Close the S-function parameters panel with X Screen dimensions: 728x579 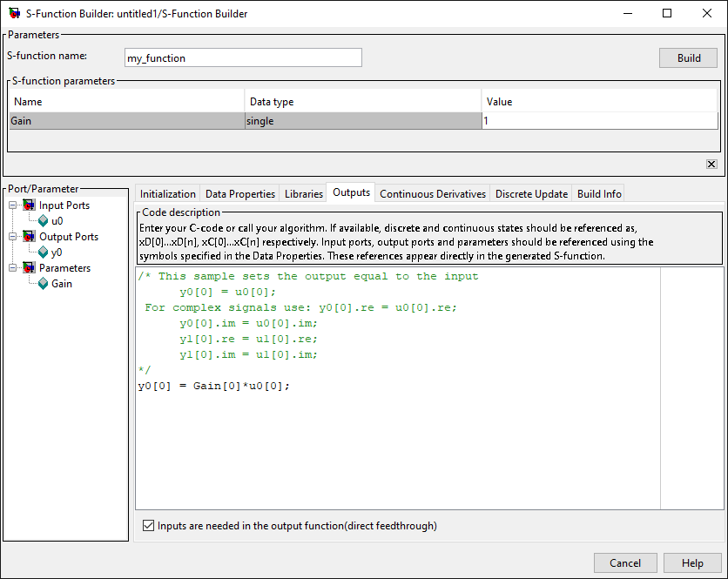711,164
